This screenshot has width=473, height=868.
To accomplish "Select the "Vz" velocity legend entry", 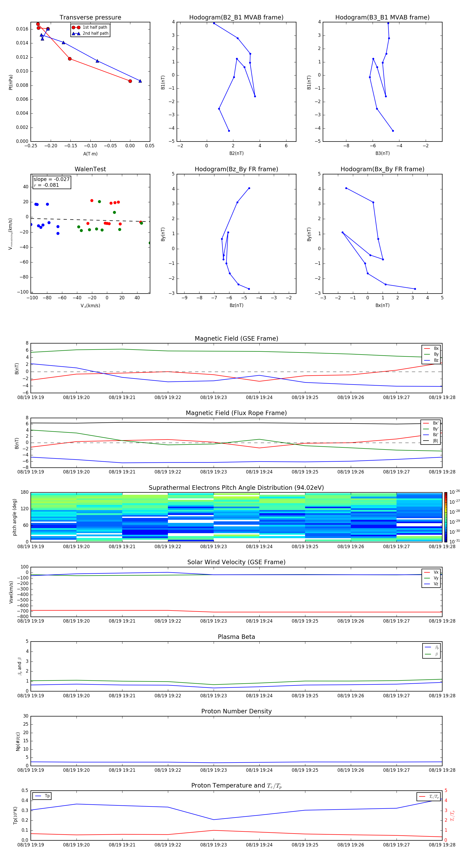I will [x=431, y=584].
